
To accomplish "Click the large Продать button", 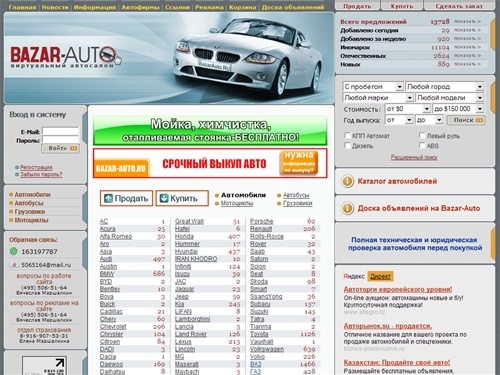I will tap(126, 198).
